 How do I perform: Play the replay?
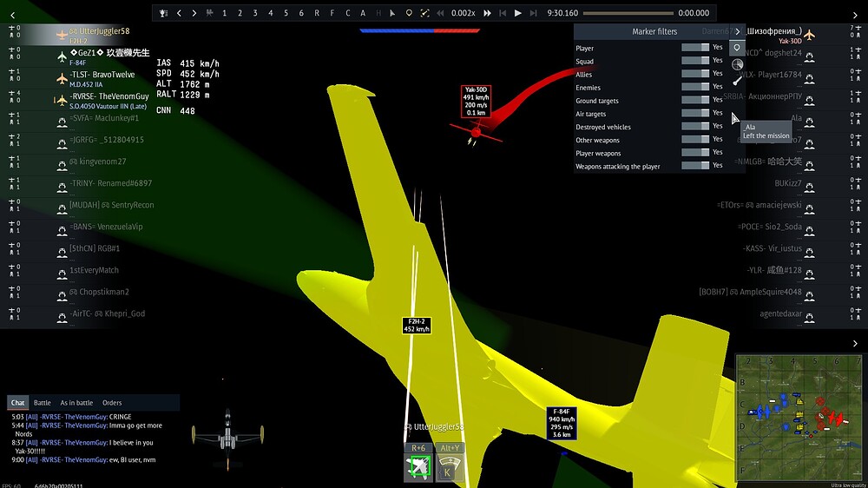pos(517,13)
